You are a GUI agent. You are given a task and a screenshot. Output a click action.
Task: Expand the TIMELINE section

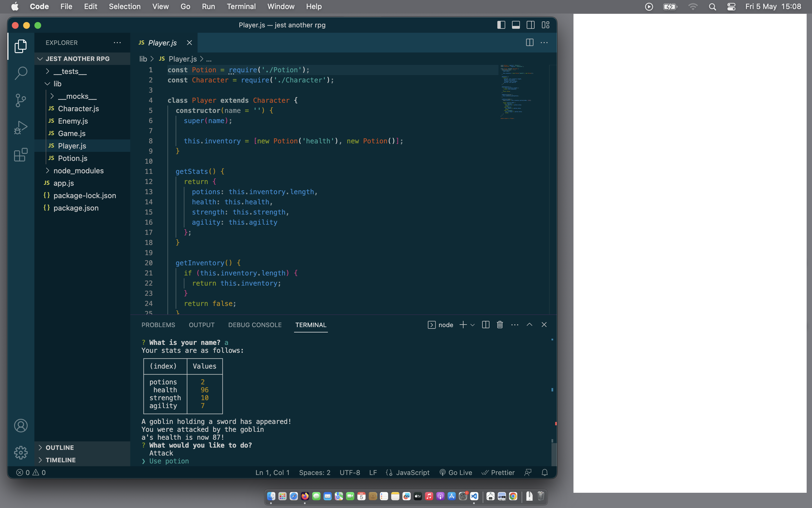[82, 460]
